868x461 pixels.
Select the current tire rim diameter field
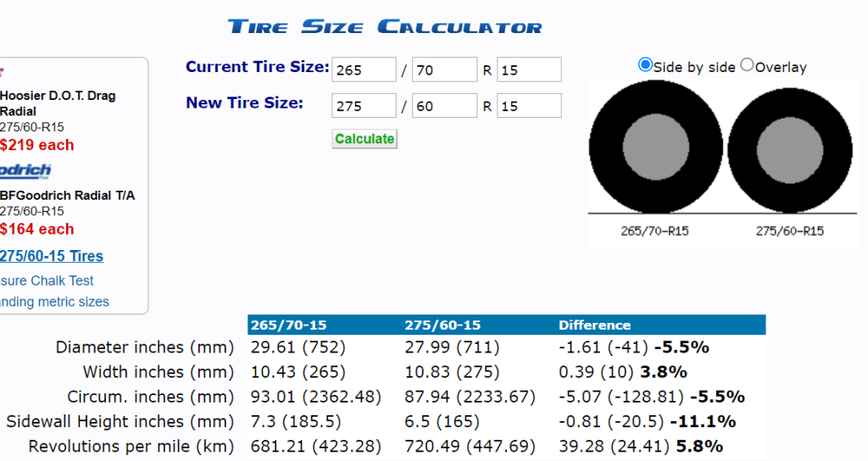[529, 70]
